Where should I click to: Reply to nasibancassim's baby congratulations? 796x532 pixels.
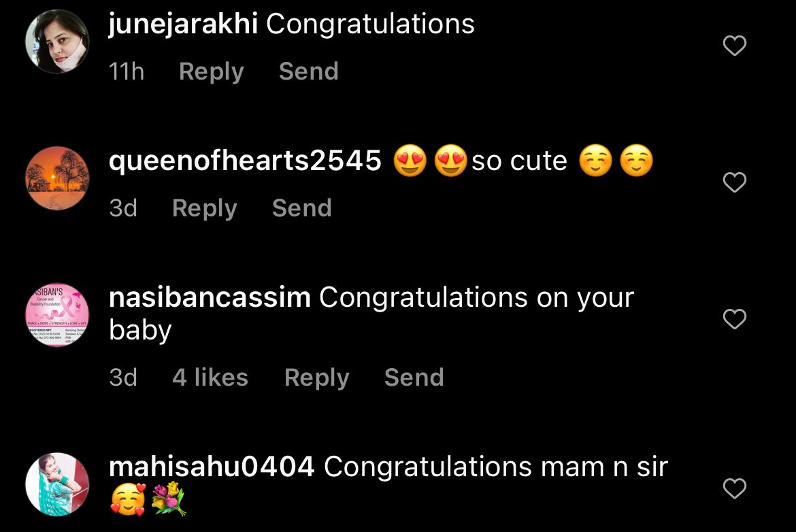pos(316,378)
